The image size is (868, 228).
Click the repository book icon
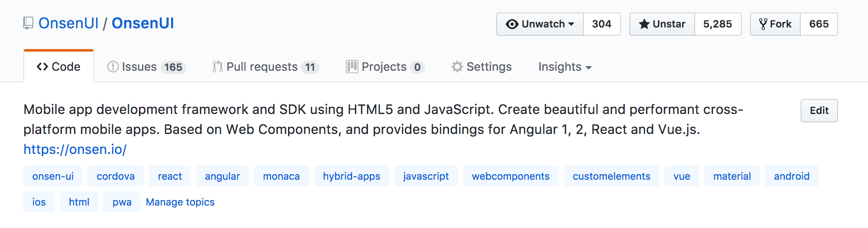point(28,23)
